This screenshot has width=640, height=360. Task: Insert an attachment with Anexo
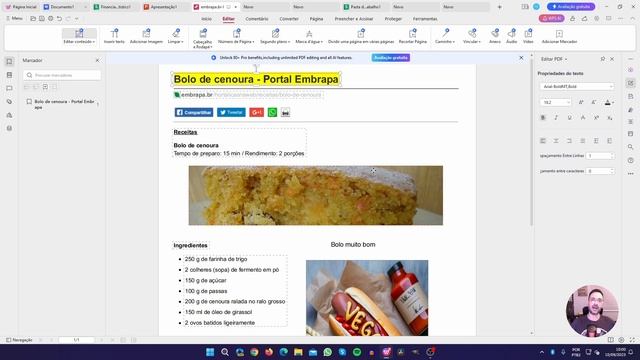[x=495, y=36]
